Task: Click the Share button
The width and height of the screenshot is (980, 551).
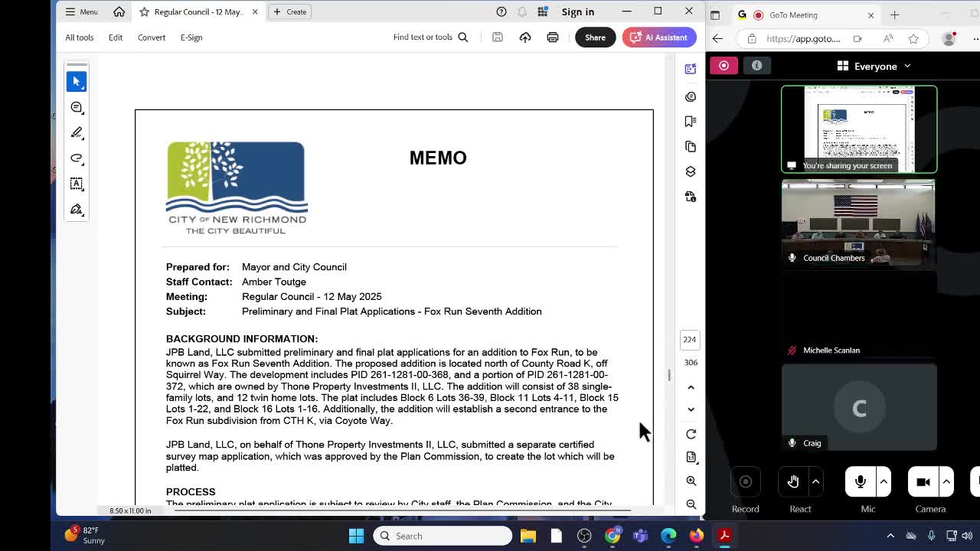Action: coord(595,37)
